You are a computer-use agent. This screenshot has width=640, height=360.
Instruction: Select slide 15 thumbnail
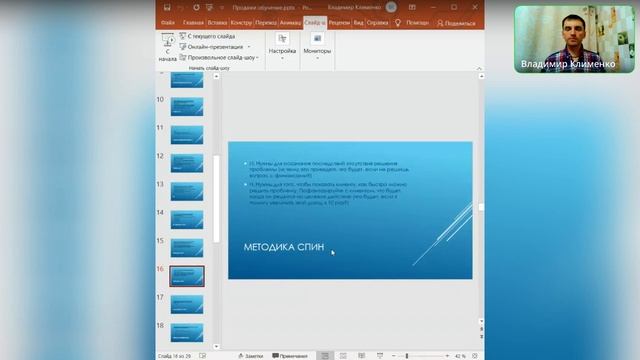tap(187, 248)
